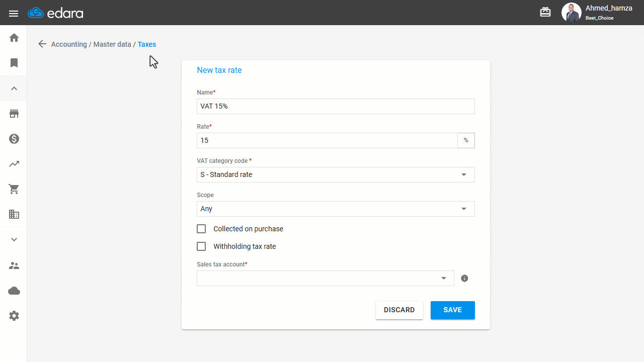Click the SAVE button
The image size is (644, 362).
[x=453, y=310]
